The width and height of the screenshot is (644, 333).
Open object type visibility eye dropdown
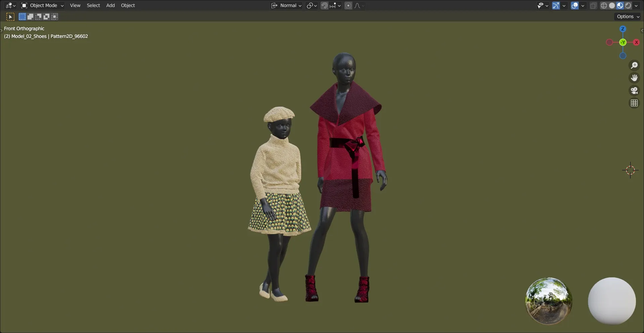(x=542, y=5)
